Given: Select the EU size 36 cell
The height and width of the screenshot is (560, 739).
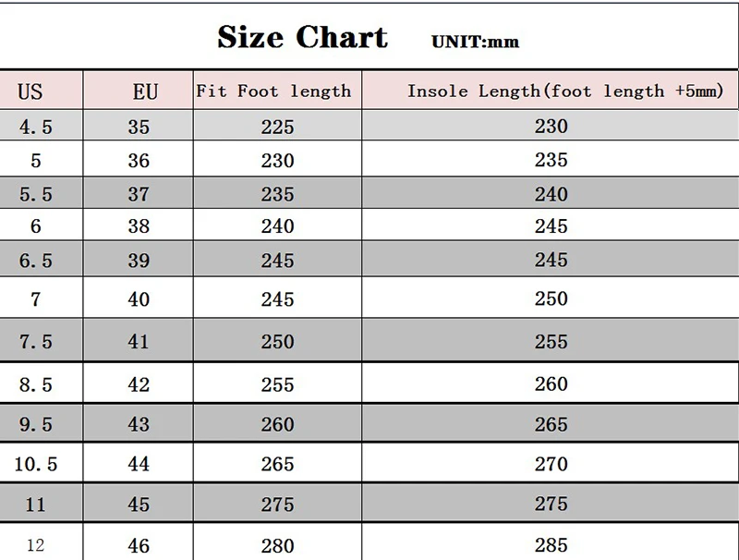Looking at the screenshot, I should [x=139, y=160].
